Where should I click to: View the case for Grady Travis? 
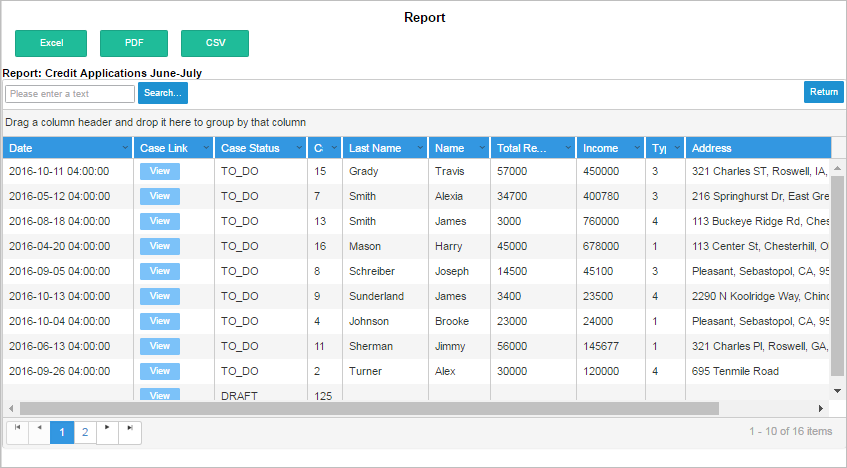point(160,171)
